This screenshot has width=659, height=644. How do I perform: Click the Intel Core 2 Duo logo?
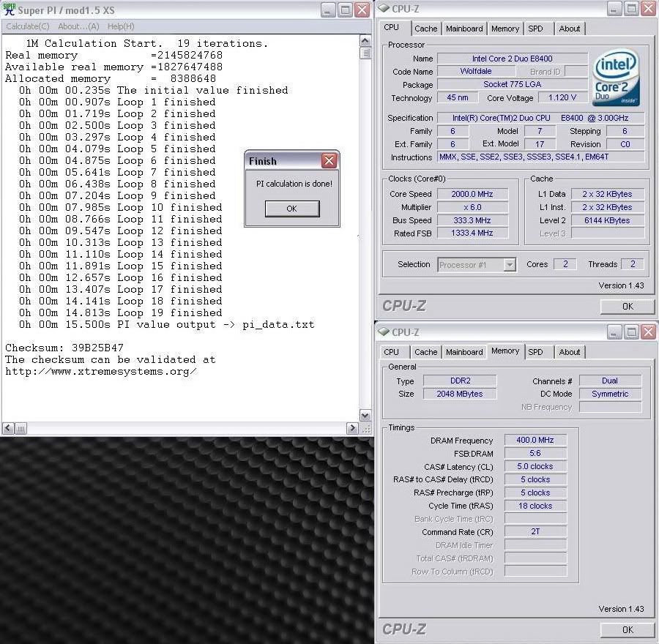tap(616, 78)
